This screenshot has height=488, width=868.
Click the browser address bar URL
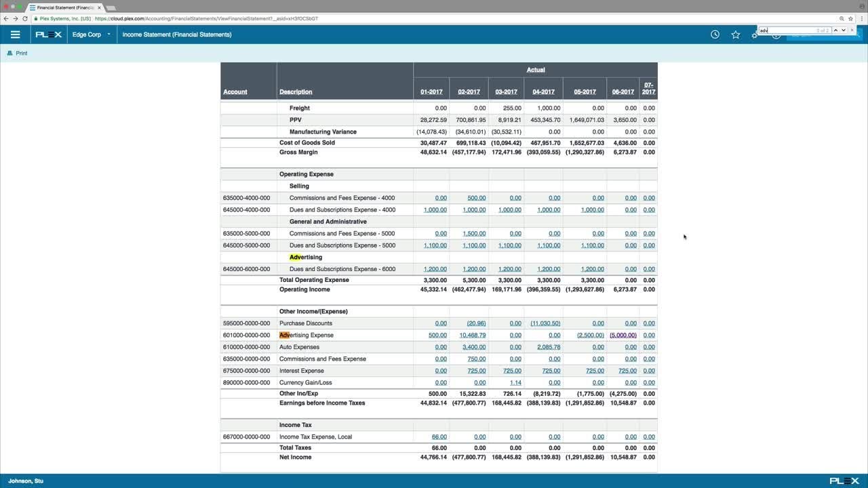click(206, 18)
